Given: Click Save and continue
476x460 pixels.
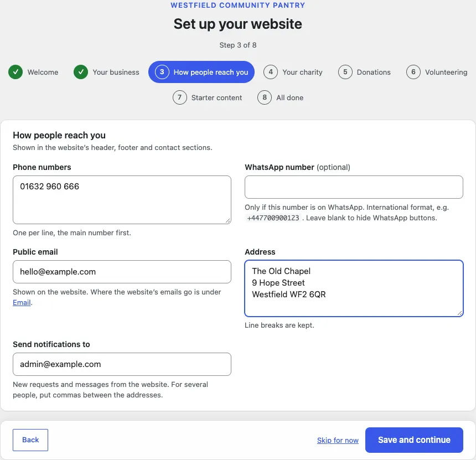Looking at the screenshot, I should (x=414, y=440).
